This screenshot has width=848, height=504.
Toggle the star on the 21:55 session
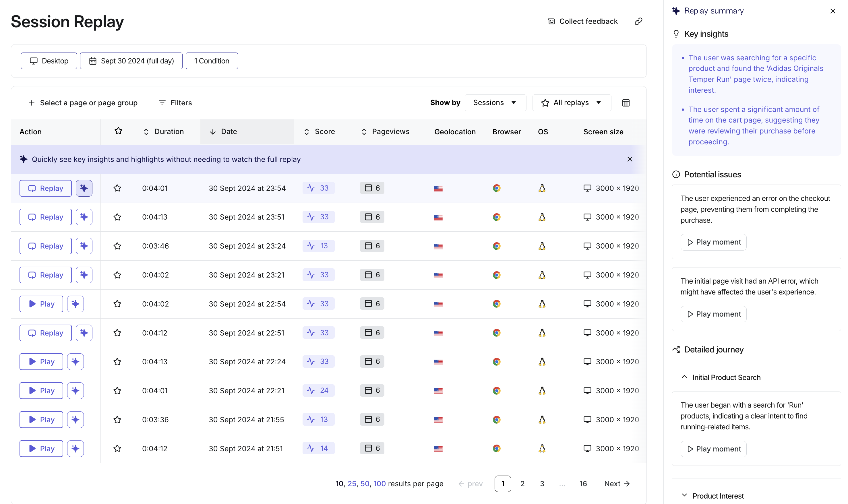pyautogui.click(x=117, y=420)
